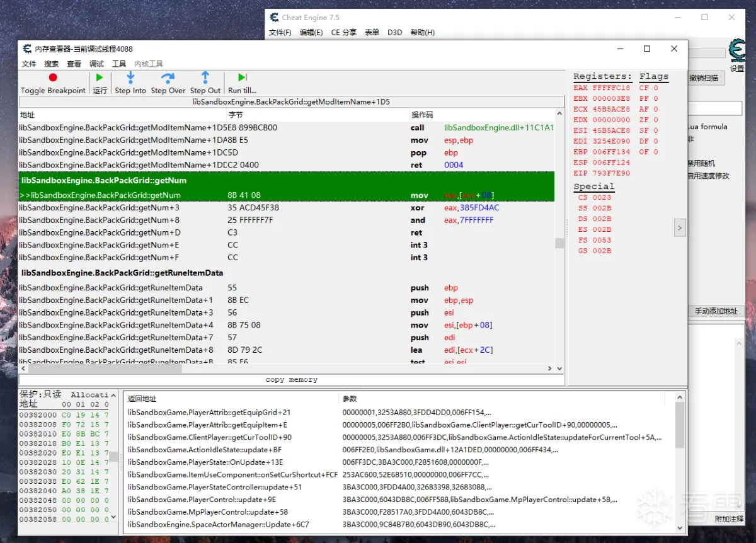Select the getNum+3 xor instruction row
Screen dimensions: 756x543
[287, 208]
